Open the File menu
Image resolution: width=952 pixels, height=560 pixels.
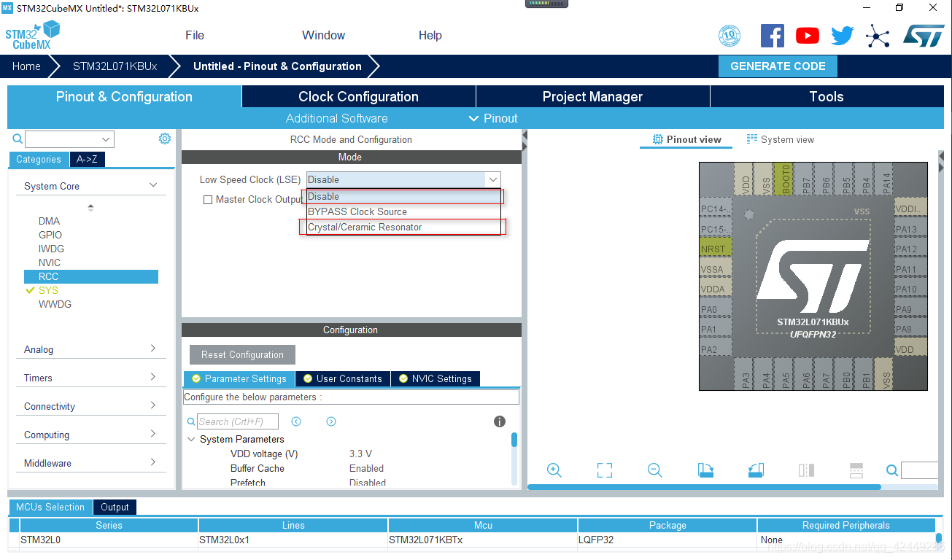click(195, 35)
